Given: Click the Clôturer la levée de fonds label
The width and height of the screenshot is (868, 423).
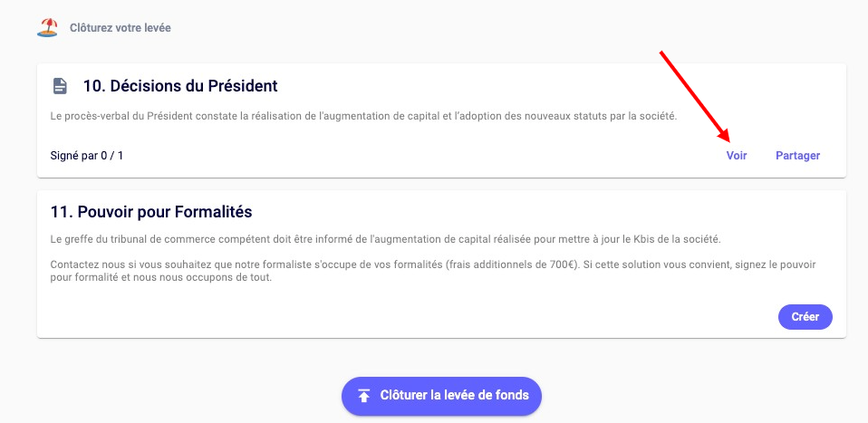Looking at the screenshot, I should pos(460,395).
